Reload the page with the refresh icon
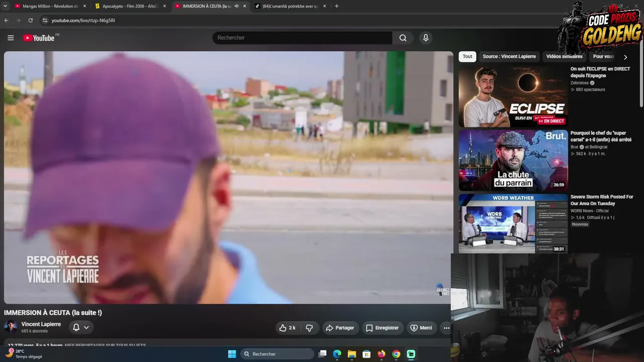This screenshot has height=362, width=644. [30, 20]
